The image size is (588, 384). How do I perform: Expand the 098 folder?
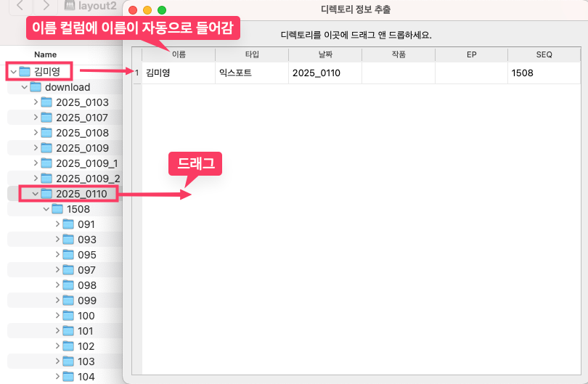point(57,285)
